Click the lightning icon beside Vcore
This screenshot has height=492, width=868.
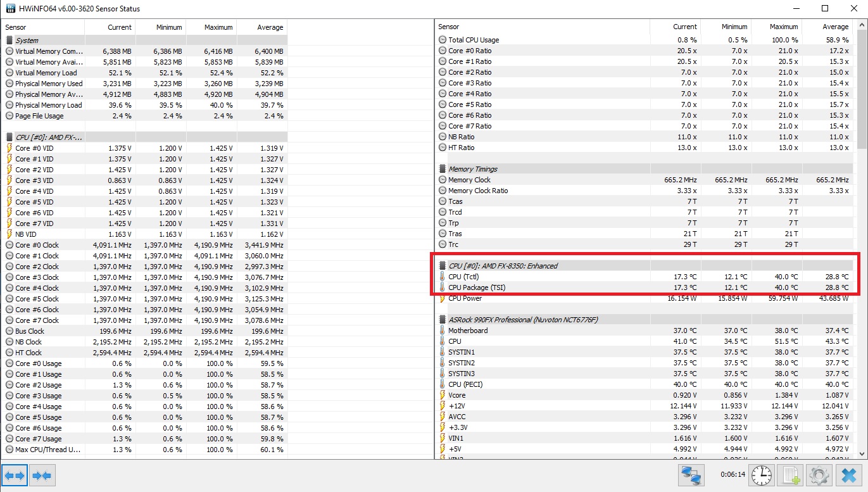pos(442,395)
